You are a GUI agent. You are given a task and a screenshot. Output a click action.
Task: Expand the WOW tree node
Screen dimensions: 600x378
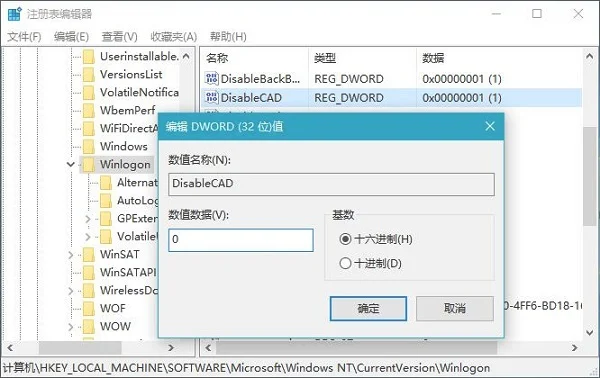pos(70,326)
